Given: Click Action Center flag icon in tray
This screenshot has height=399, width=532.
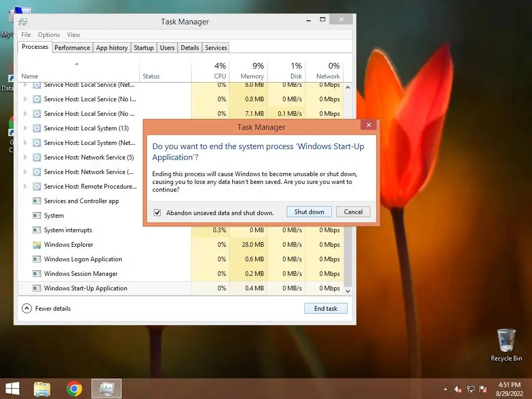Looking at the screenshot, I should [483, 389].
